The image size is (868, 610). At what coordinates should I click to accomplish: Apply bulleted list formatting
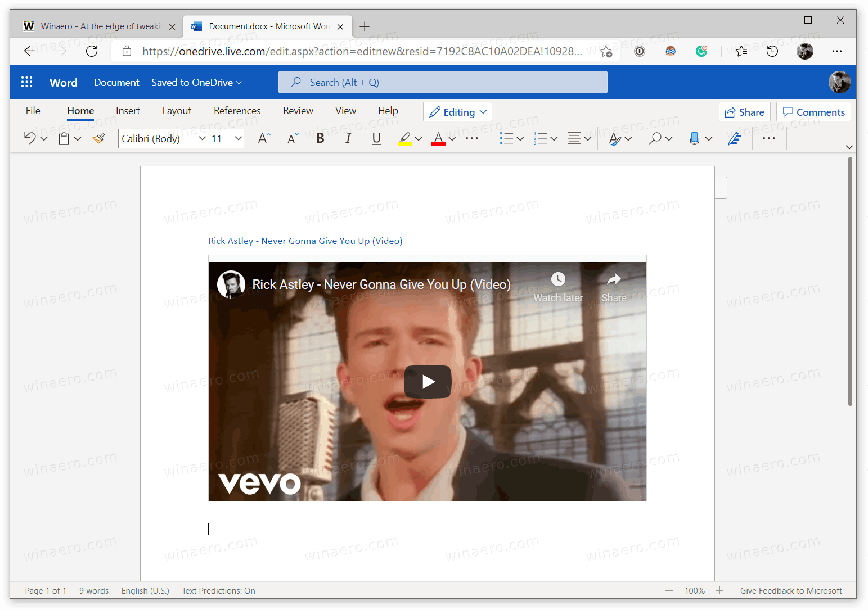point(506,138)
